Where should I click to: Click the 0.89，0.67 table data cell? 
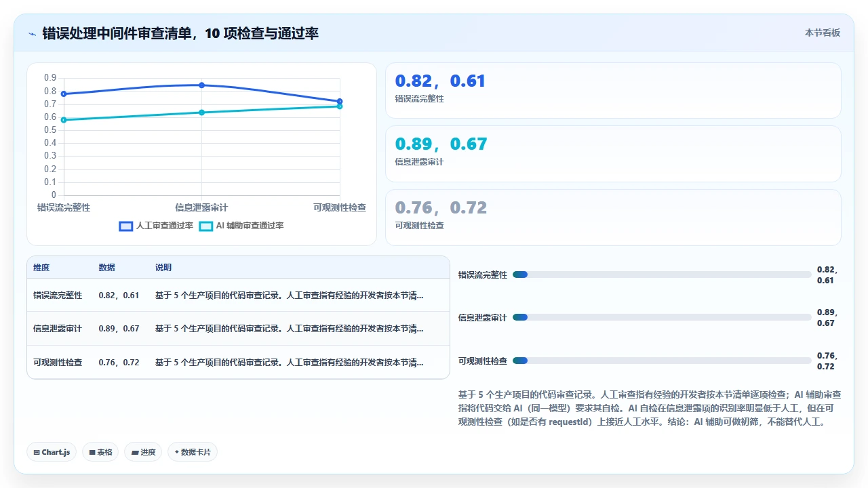[x=119, y=329]
